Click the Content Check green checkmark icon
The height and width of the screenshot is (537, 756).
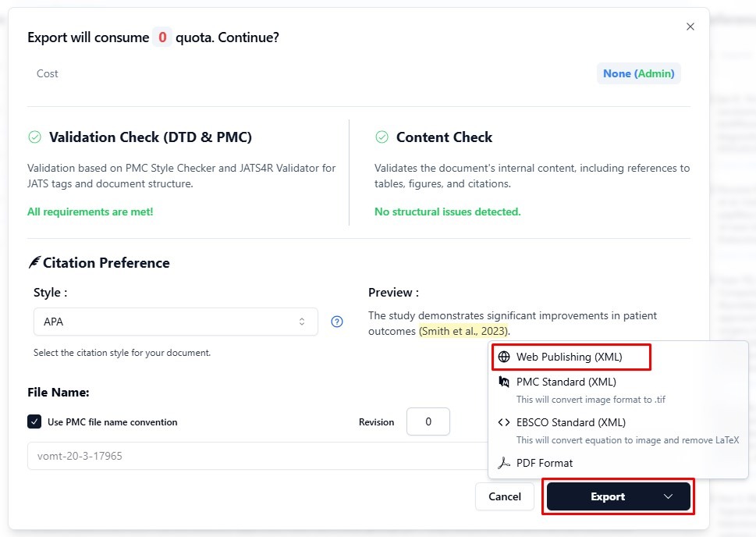tap(382, 137)
